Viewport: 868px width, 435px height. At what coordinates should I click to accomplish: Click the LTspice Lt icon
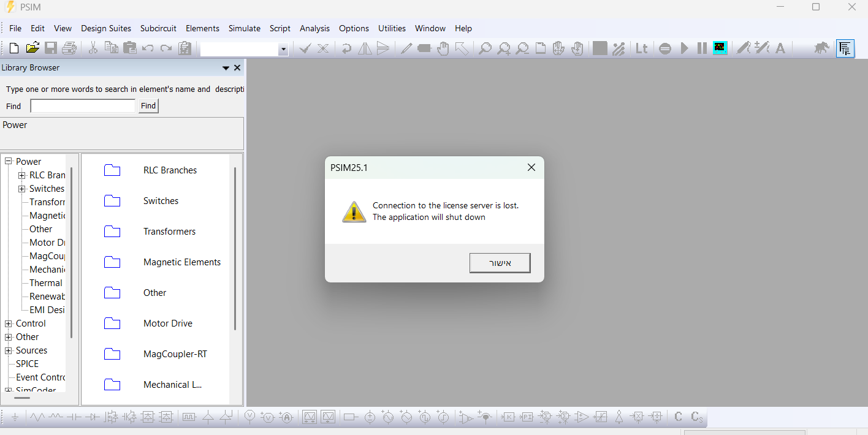pos(641,48)
